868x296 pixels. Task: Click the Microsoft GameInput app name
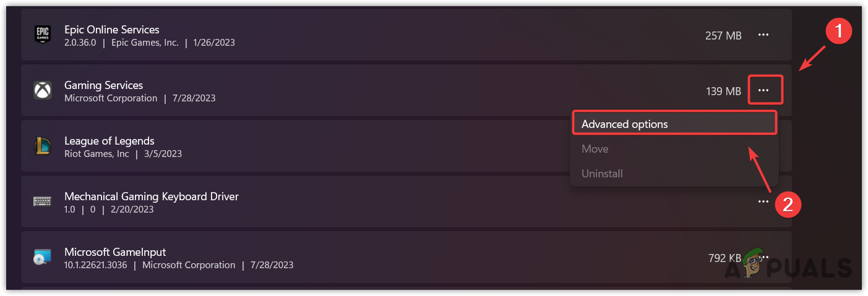coord(115,252)
